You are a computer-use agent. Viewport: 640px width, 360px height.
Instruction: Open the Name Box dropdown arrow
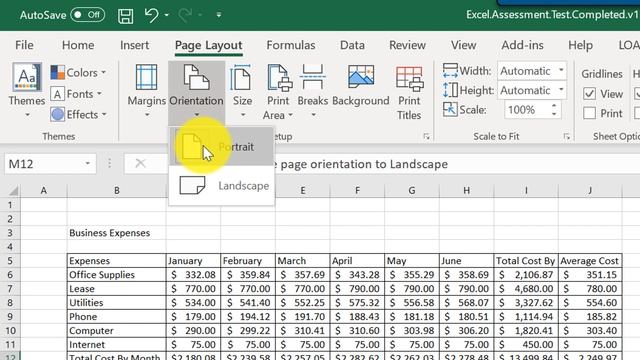(x=87, y=164)
